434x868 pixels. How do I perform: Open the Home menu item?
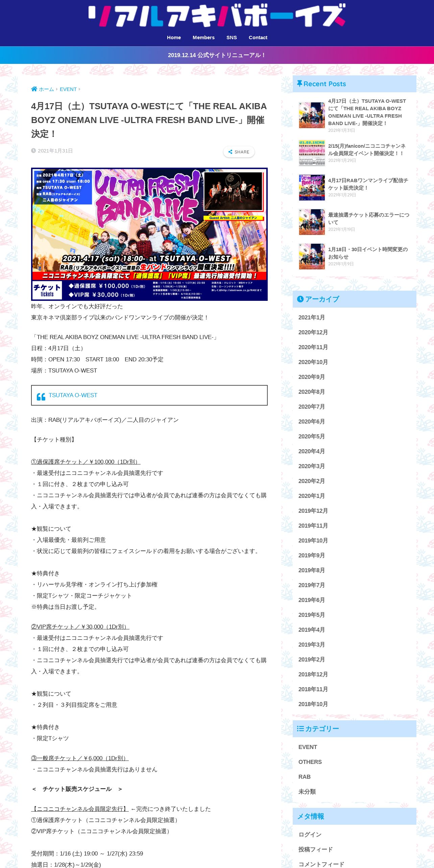pyautogui.click(x=174, y=38)
